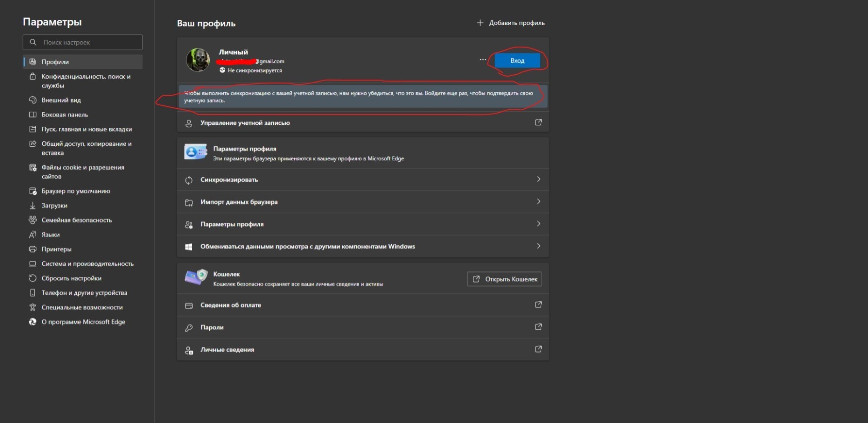
Task: Click the Семейная безопасность icon
Action: [x=33, y=220]
